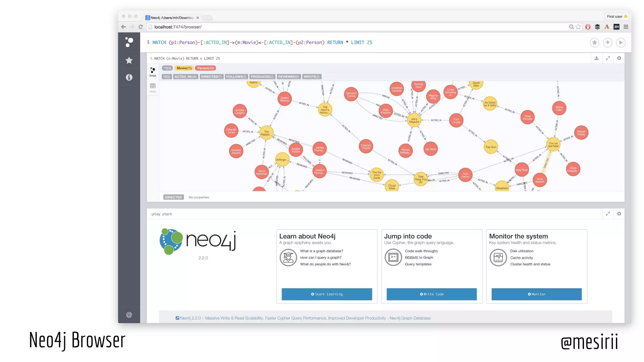Switch result view to Rows
The image size is (644, 362).
click(153, 87)
